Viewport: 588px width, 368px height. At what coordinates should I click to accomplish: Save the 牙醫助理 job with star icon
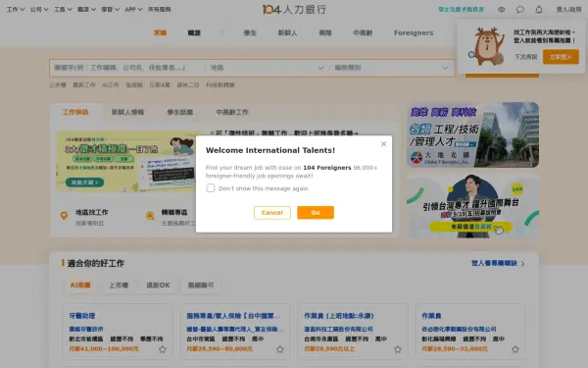[x=162, y=349]
